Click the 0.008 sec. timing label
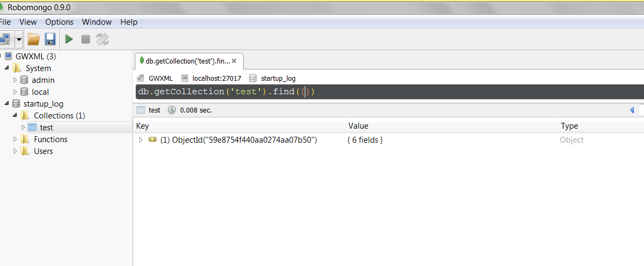This screenshot has width=644, height=266. click(x=196, y=110)
